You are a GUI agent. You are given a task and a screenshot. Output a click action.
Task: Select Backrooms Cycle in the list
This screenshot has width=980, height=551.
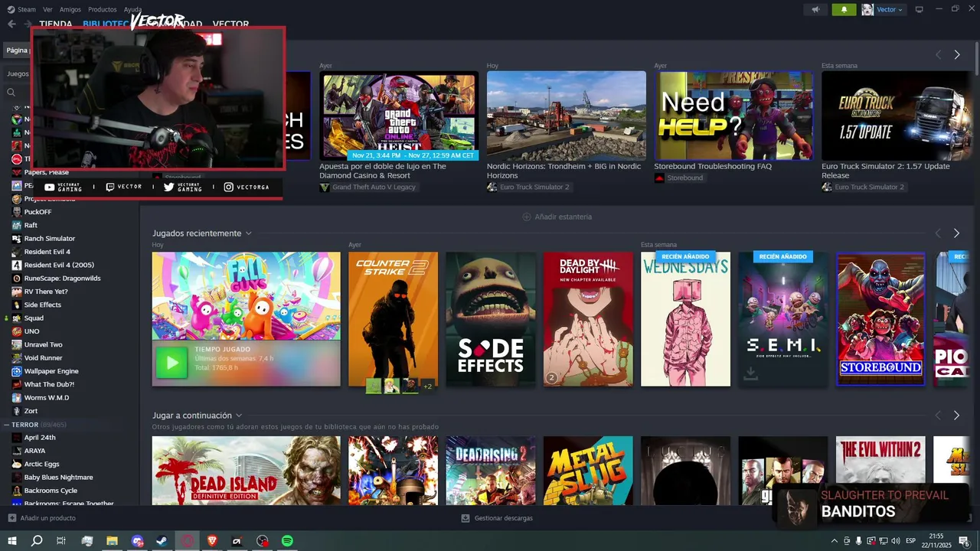pos(51,491)
